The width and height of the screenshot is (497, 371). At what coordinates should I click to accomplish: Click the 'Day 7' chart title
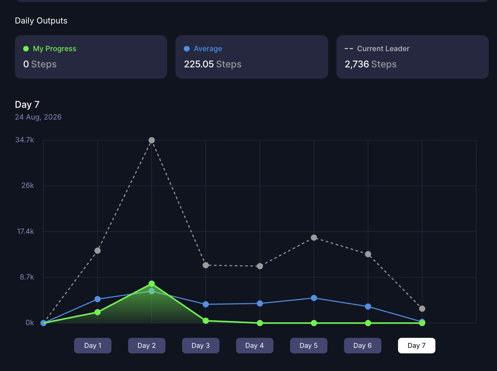pyautogui.click(x=27, y=105)
